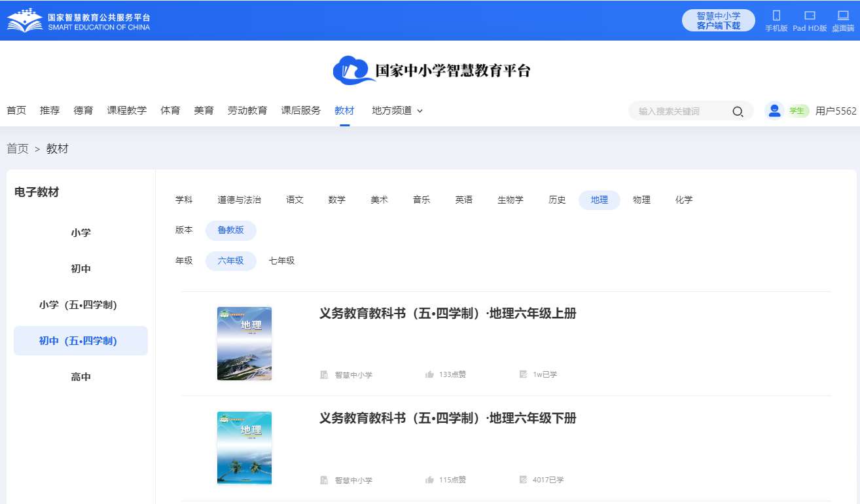Filter by subject 历史
Viewport: 860px width, 504px height.
tap(557, 200)
